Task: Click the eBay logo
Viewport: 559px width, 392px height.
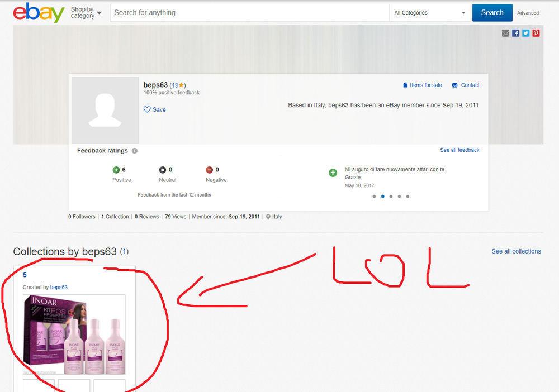Action: pyautogui.click(x=39, y=13)
